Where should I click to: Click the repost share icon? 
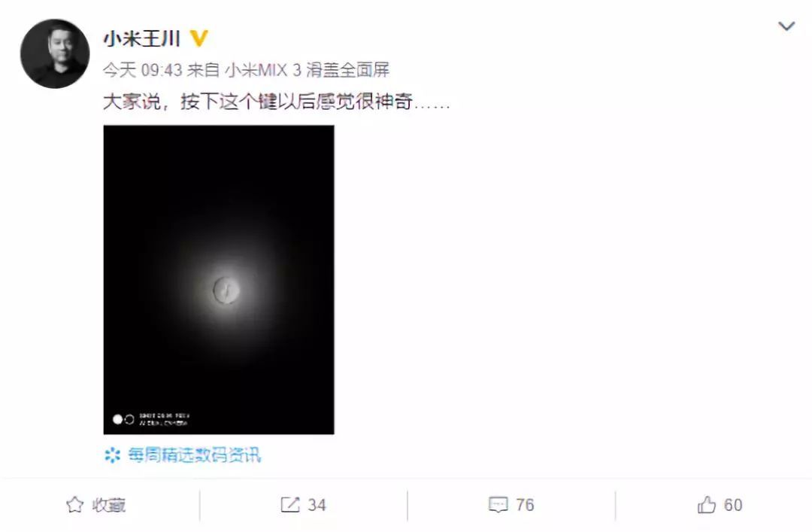pos(290,504)
